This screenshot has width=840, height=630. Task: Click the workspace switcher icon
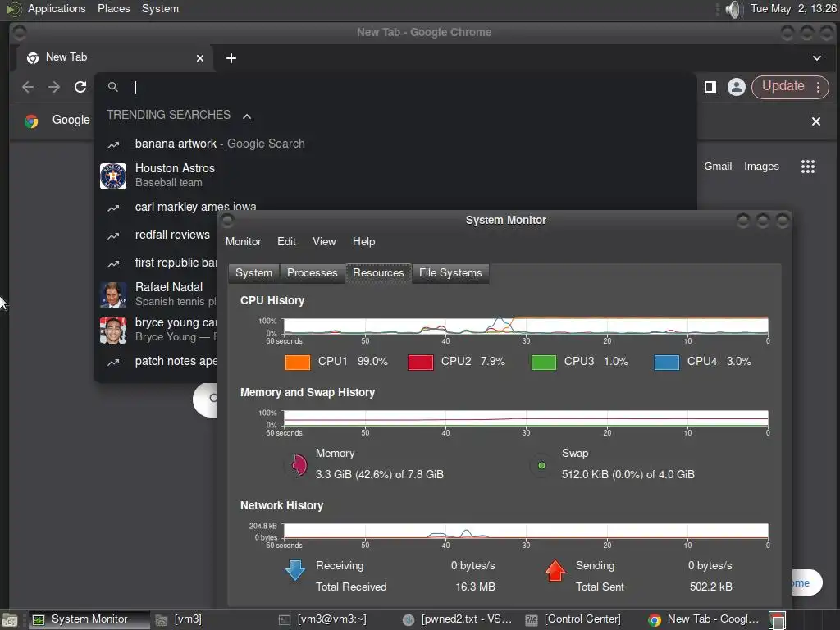point(777,620)
